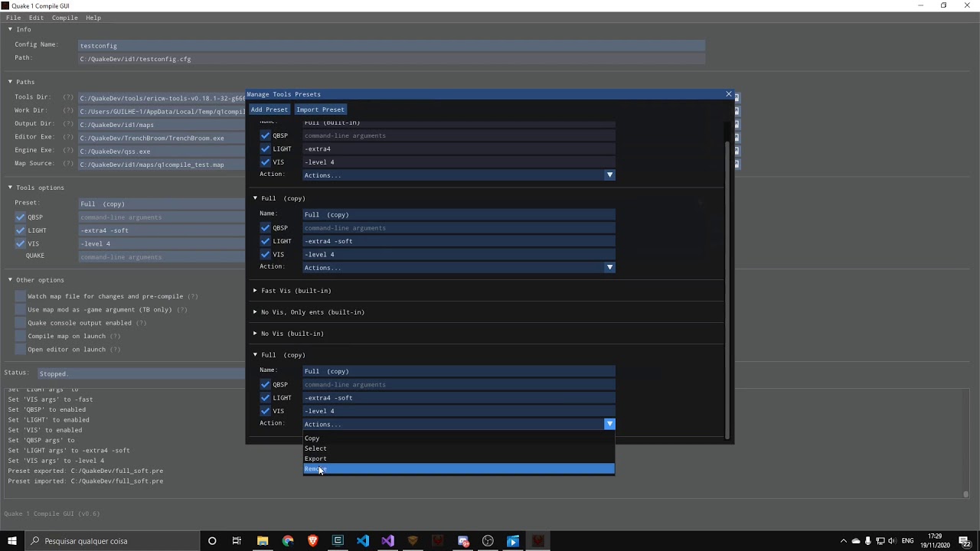The width and height of the screenshot is (980, 551).
Task: Enable Use map mod as -game argument
Action: (21, 310)
